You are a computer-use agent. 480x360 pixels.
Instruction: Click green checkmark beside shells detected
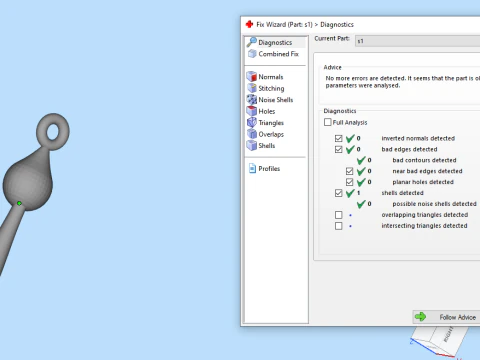(350, 193)
